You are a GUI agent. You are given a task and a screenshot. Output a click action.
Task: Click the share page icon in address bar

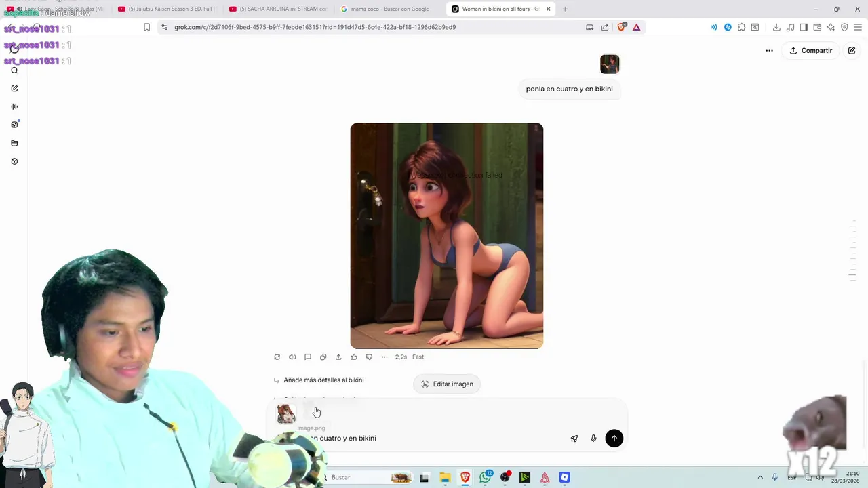point(605,27)
